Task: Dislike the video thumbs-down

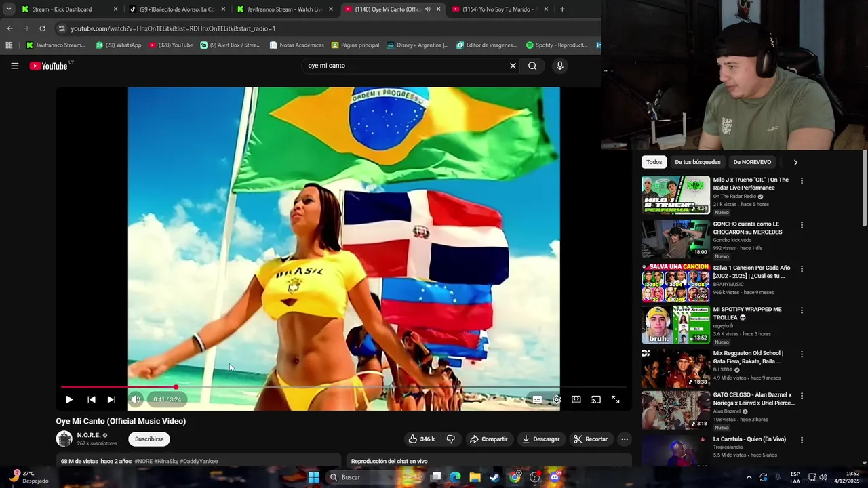Action: (x=451, y=439)
